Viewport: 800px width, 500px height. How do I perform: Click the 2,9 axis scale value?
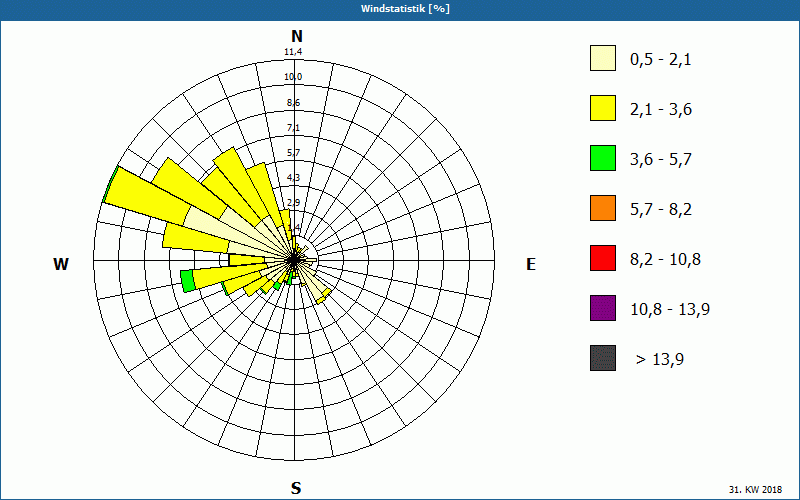coord(293,203)
